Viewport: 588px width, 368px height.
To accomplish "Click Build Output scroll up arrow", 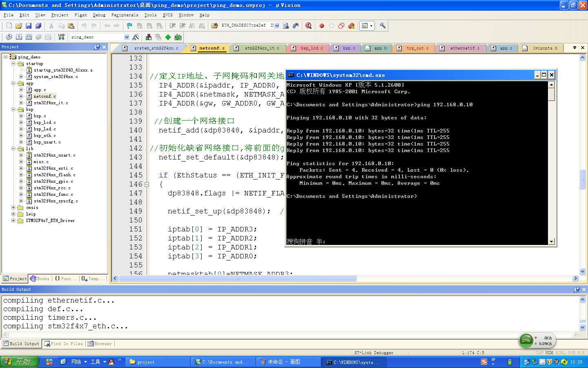I will coord(582,300).
